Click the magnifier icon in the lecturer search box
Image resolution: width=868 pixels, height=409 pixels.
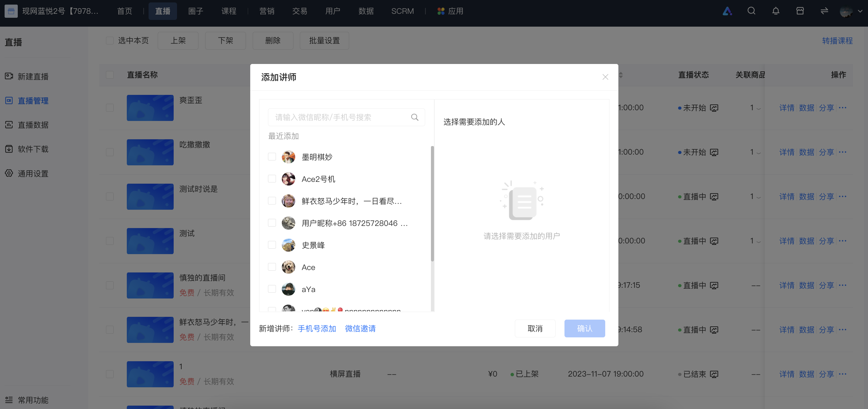[x=415, y=117]
